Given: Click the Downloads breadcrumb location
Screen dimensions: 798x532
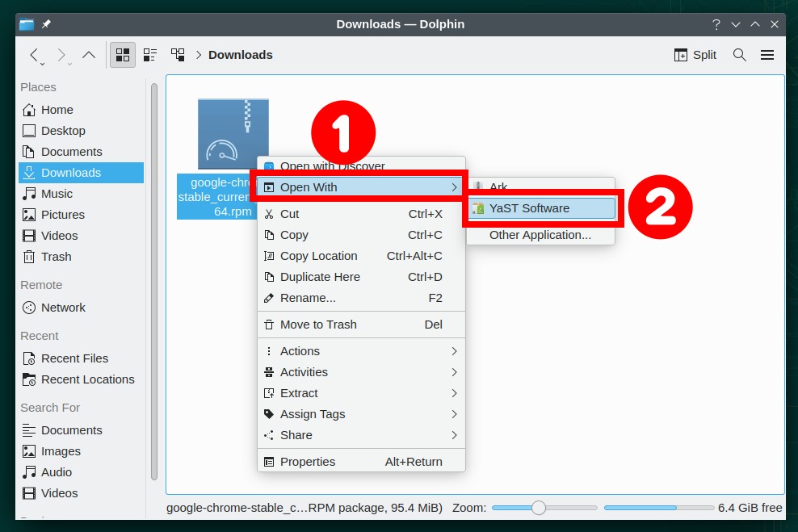Looking at the screenshot, I should pos(240,55).
